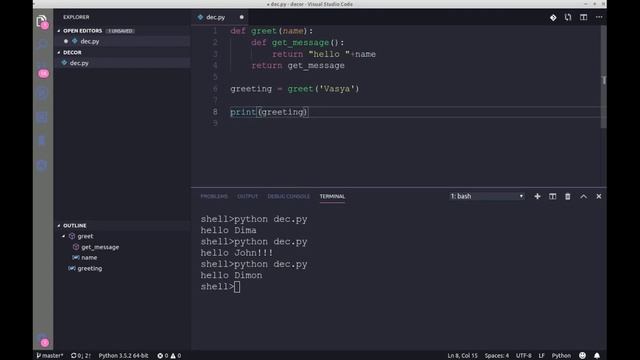The height and width of the screenshot is (360, 640).
Task: Collapse the DECOR folder section
Action: pos(59,52)
